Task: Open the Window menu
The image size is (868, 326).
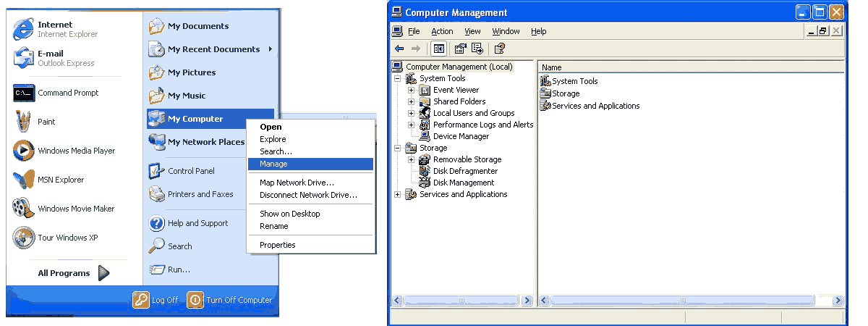Action: click(506, 31)
